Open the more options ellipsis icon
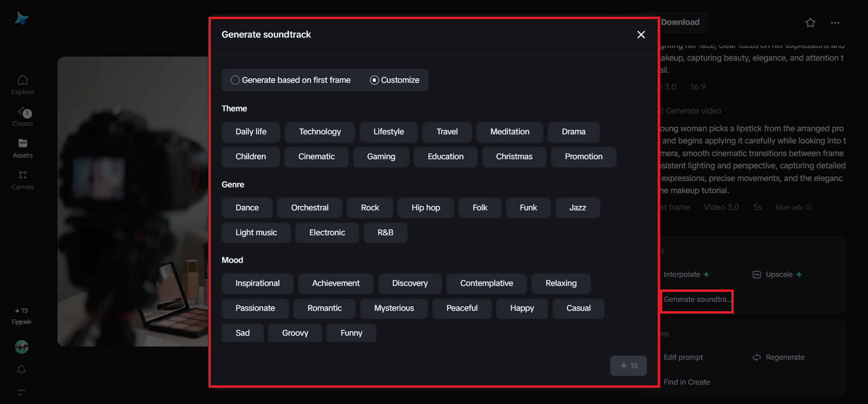The image size is (868, 404). [835, 23]
